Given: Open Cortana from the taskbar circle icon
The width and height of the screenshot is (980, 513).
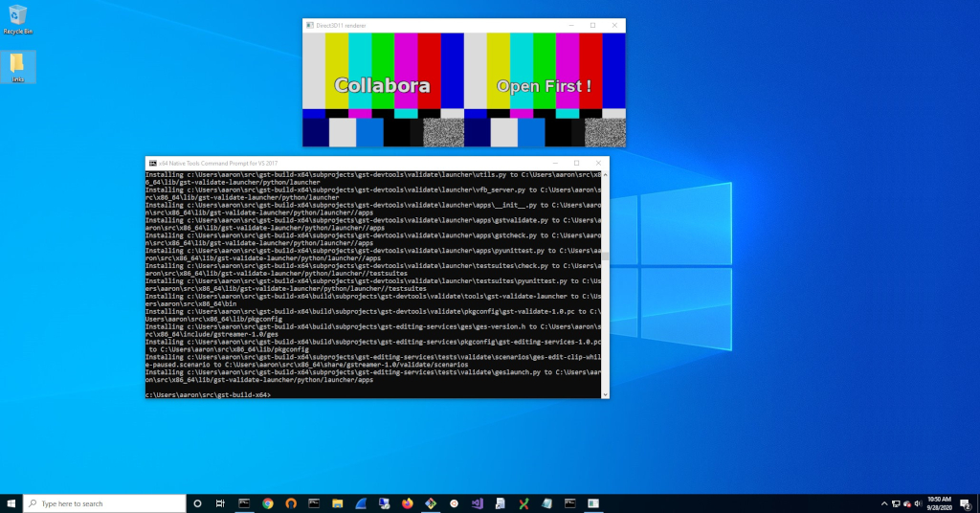Looking at the screenshot, I should point(197,503).
